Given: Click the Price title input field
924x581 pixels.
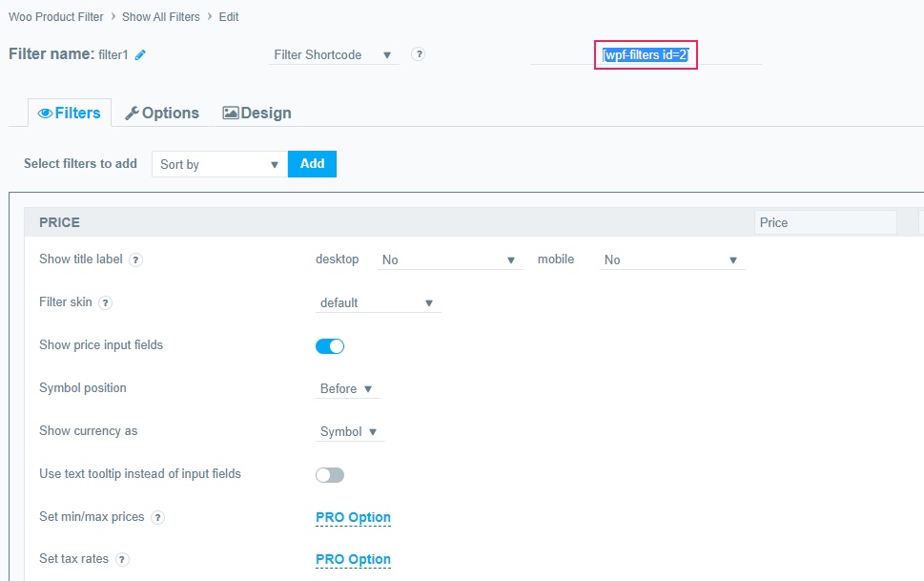Looking at the screenshot, I should [825, 223].
